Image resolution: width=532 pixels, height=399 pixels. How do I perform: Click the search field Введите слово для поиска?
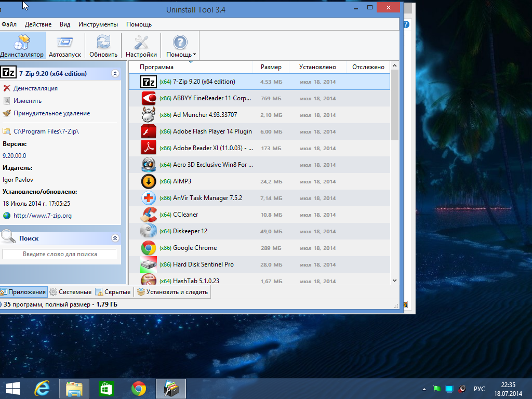click(x=60, y=254)
